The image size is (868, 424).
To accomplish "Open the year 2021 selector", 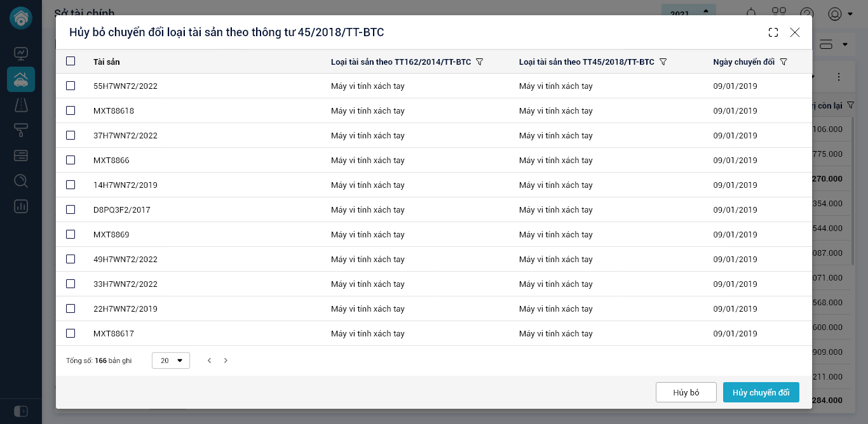I will (x=689, y=13).
